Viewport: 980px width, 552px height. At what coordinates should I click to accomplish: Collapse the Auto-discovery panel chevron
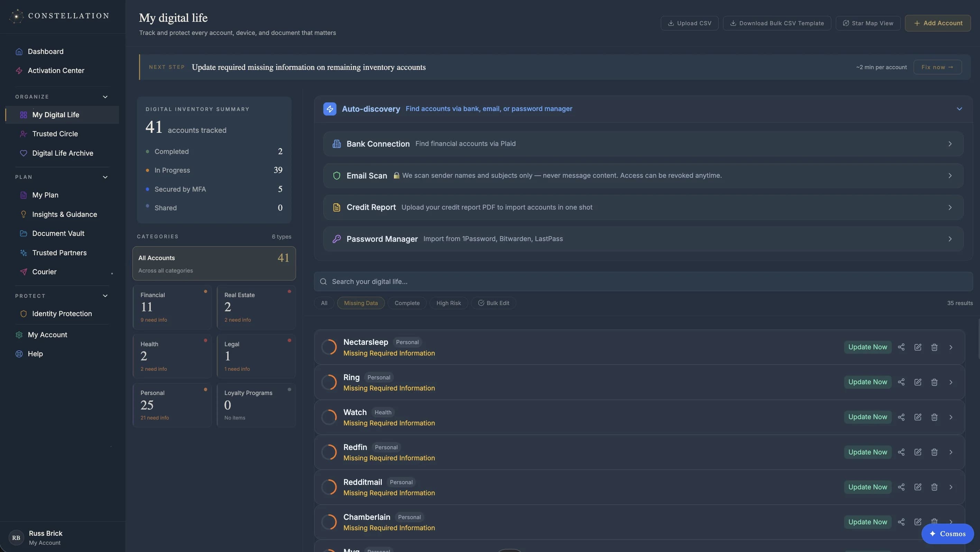[959, 109]
